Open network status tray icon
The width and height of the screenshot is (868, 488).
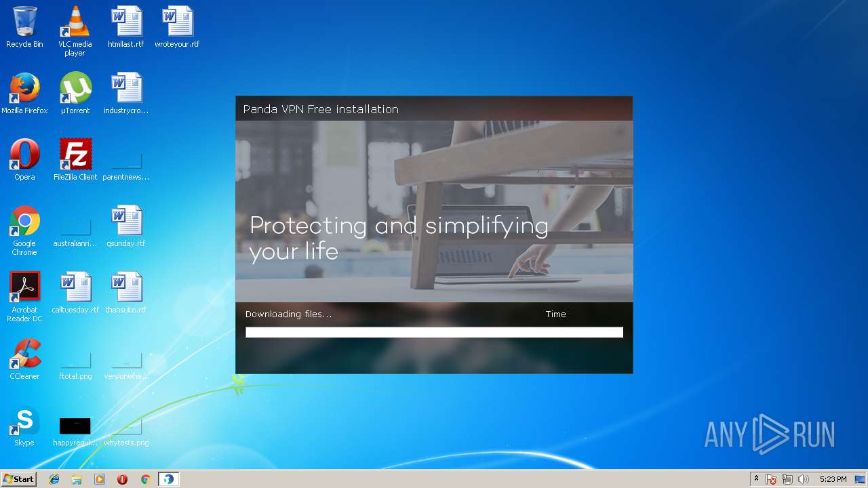pyautogui.click(x=787, y=479)
